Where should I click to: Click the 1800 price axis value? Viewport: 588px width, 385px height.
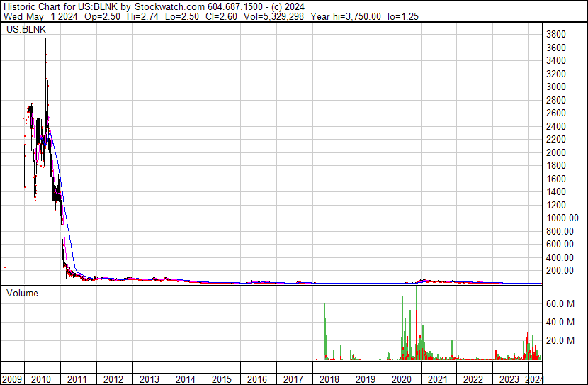pyautogui.click(x=556, y=165)
